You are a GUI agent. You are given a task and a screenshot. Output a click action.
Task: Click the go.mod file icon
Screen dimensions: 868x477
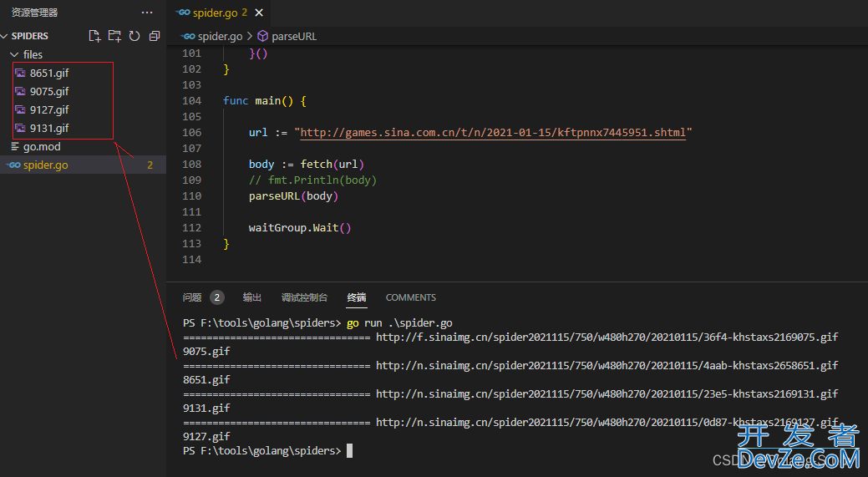click(x=15, y=147)
